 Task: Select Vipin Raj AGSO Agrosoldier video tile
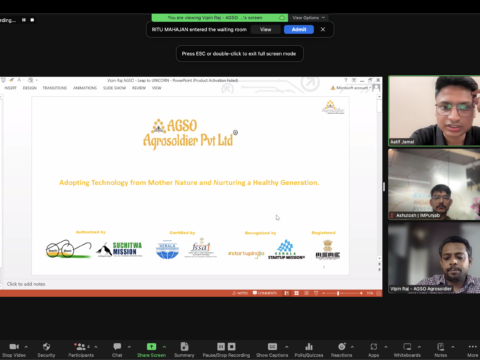[x=434, y=258]
